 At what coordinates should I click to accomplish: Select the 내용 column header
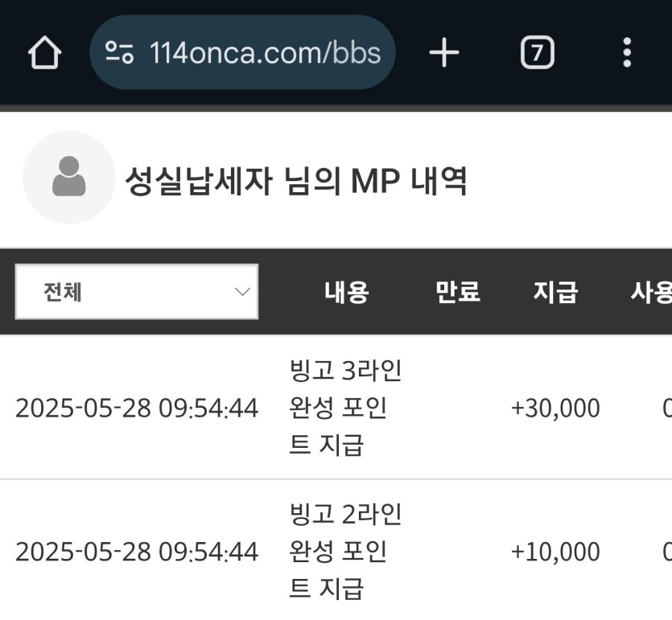346,292
